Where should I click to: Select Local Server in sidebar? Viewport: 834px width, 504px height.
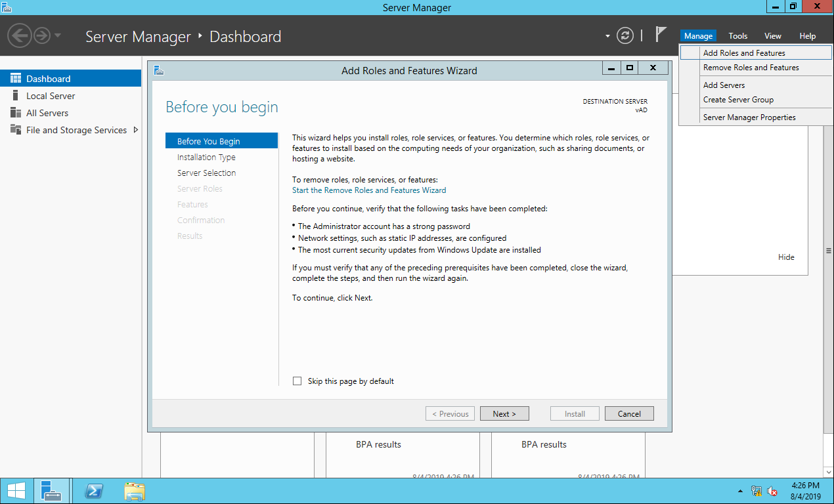pos(51,96)
